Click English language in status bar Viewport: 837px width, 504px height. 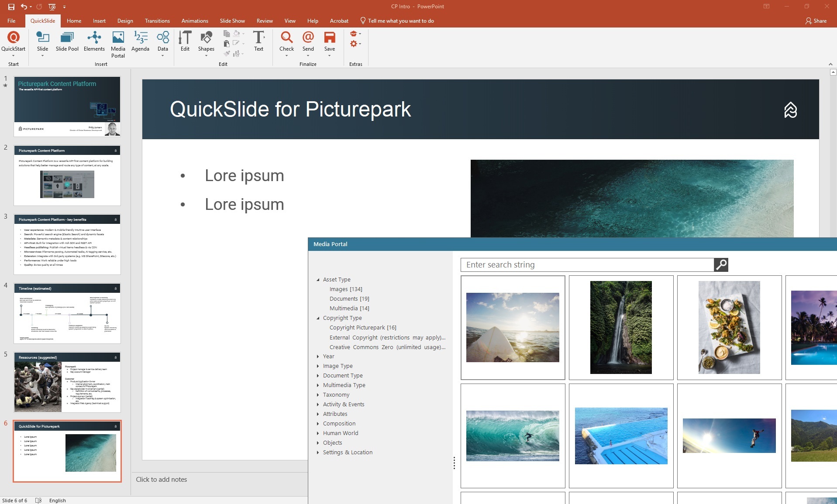coord(57,500)
